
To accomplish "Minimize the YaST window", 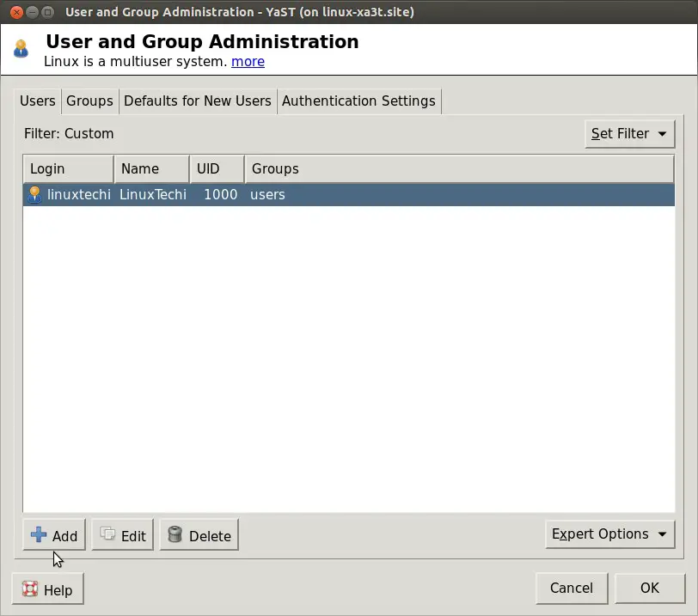I will click(x=32, y=12).
